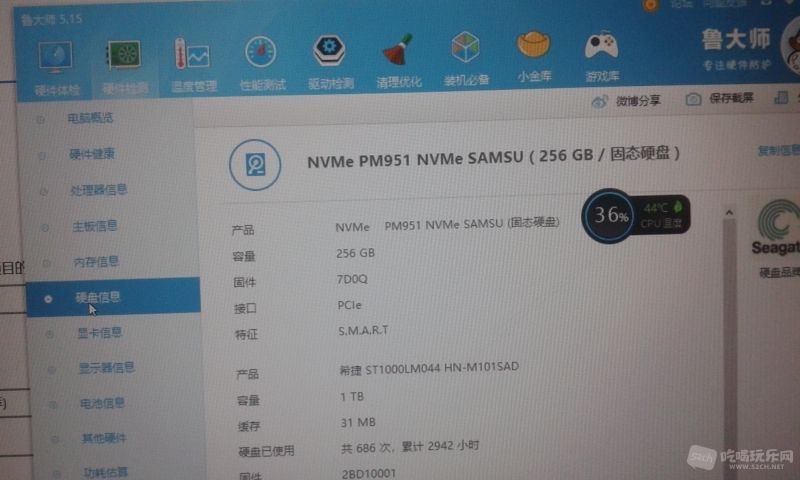Click the 硬盘品牌 label under Seagate logo

780,272
